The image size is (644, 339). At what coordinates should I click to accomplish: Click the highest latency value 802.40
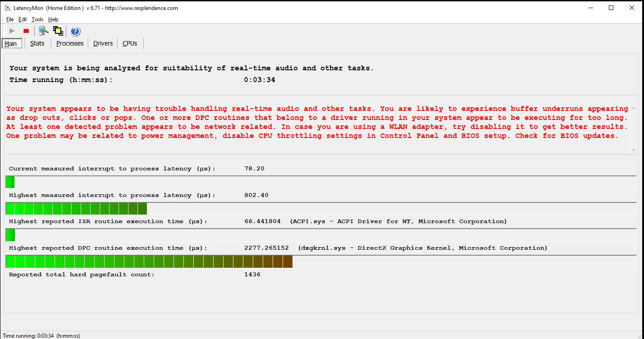pos(256,195)
